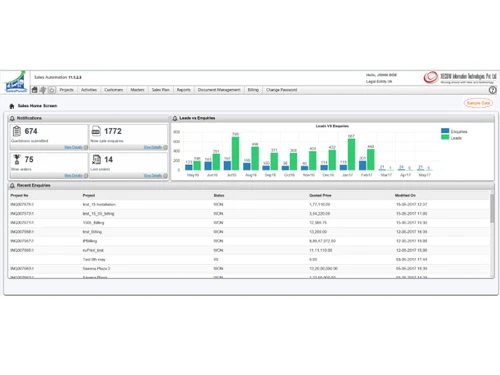Click the 14 lost orders count
Image resolution: width=500 pixels, height=375 pixels.
click(108, 160)
